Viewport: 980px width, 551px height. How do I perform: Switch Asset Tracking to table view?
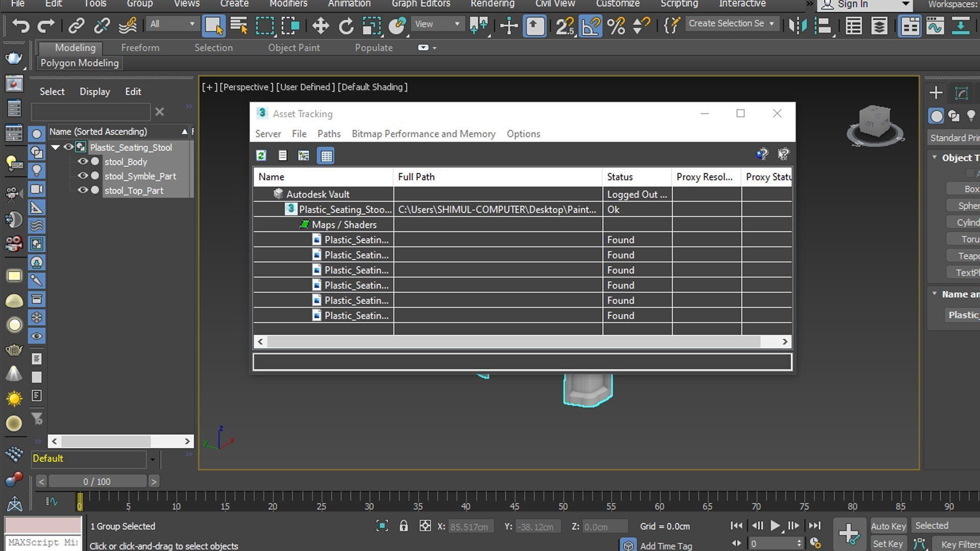point(326,156)
